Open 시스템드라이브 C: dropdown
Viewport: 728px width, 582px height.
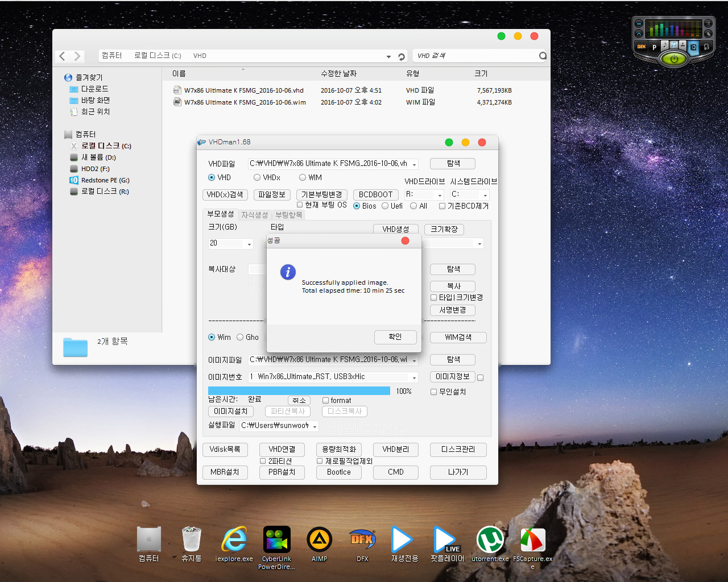pyautogui.click(x=485, y=195)
